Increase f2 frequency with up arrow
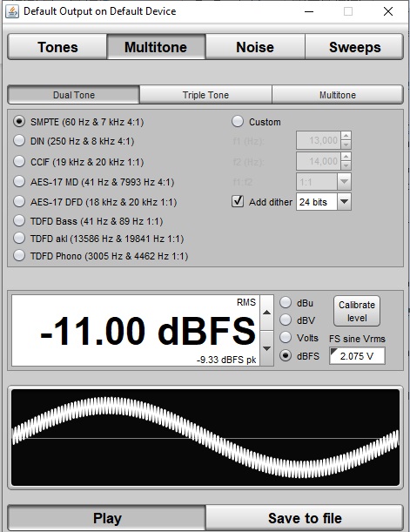 [x=346, y=157]
